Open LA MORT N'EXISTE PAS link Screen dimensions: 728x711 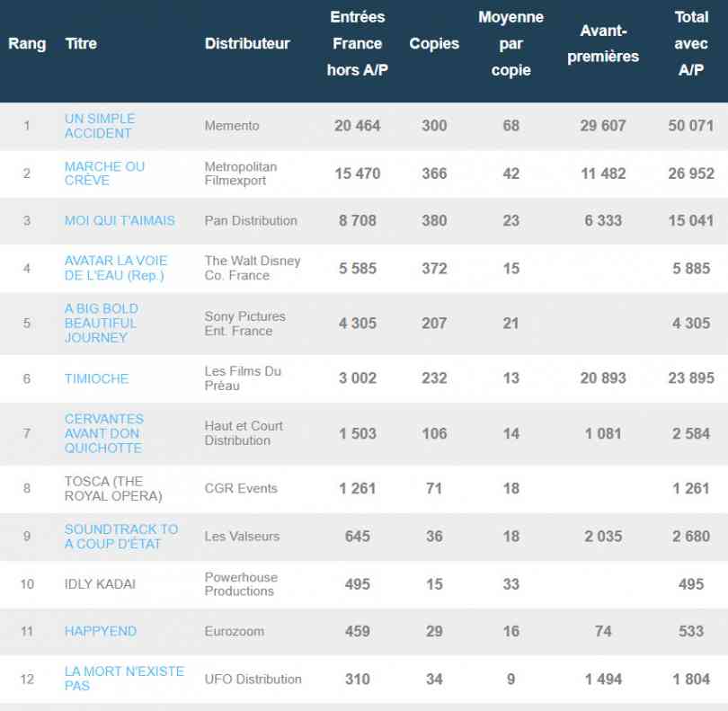[123, 679]
